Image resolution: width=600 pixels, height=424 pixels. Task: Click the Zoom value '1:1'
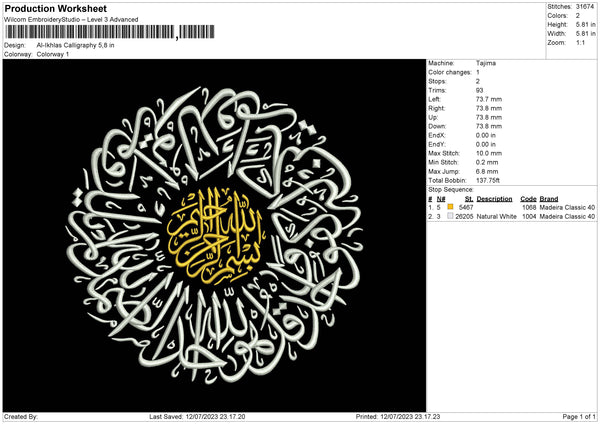tap(580, 42)
